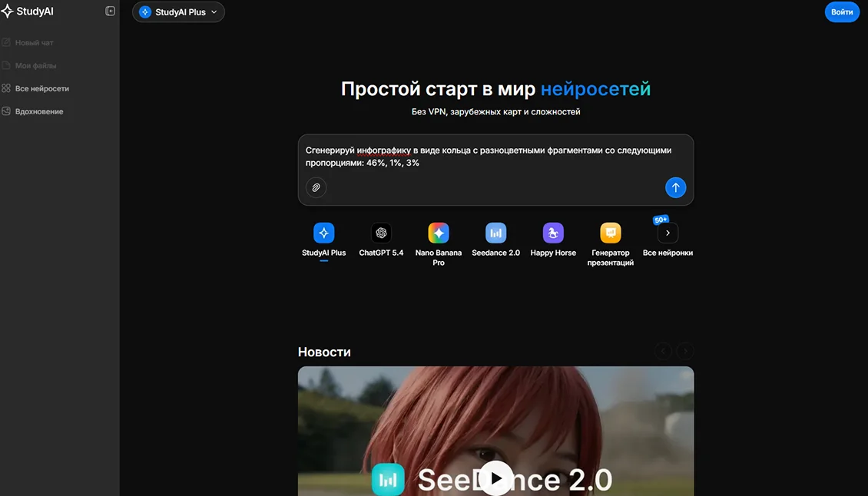Viewport: 868px width, 496px height.
Task: Click the Новый чат pencil icon
Action: pyautogui.click(x=6, y=42)
